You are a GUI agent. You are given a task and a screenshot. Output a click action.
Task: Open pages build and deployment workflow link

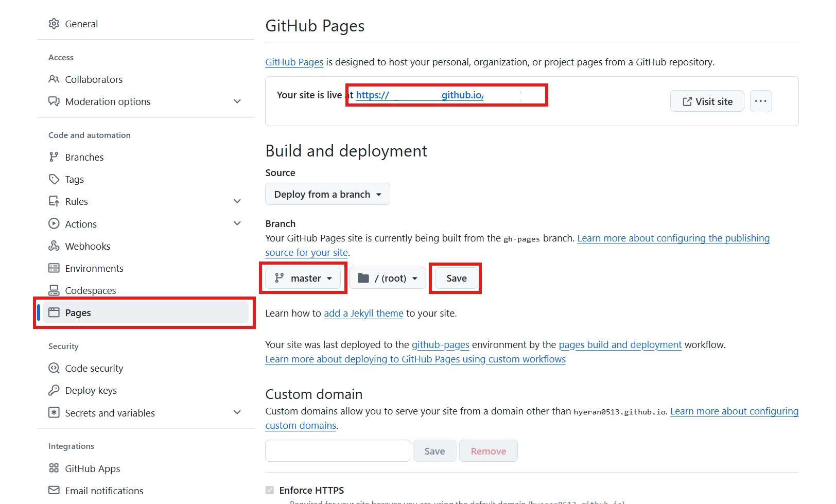pos(620,344)
